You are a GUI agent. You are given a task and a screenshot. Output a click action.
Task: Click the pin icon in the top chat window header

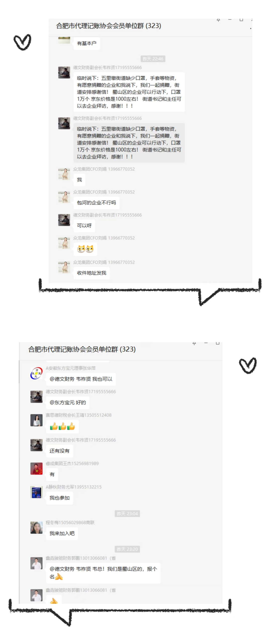click(218, 20)
